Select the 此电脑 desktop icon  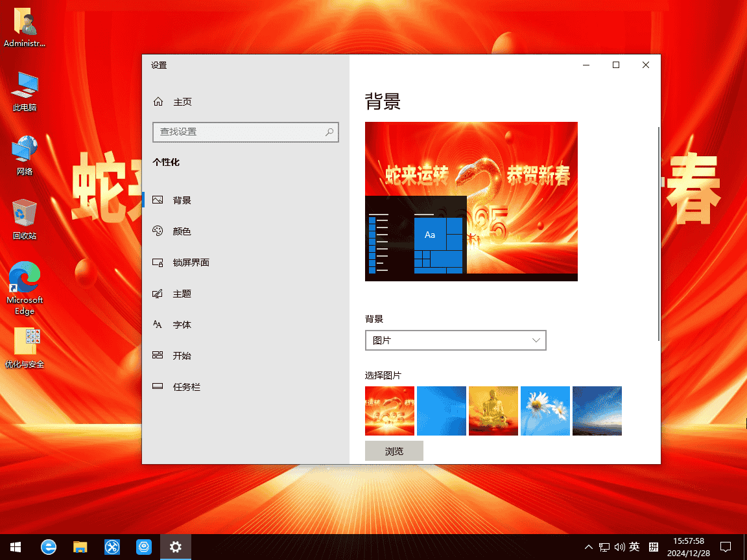24,91
